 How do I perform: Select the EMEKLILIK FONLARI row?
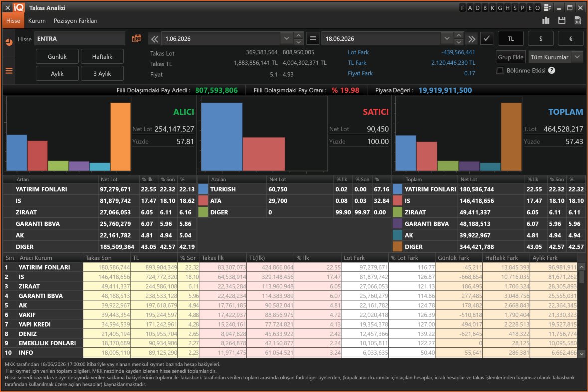[290, 343]
